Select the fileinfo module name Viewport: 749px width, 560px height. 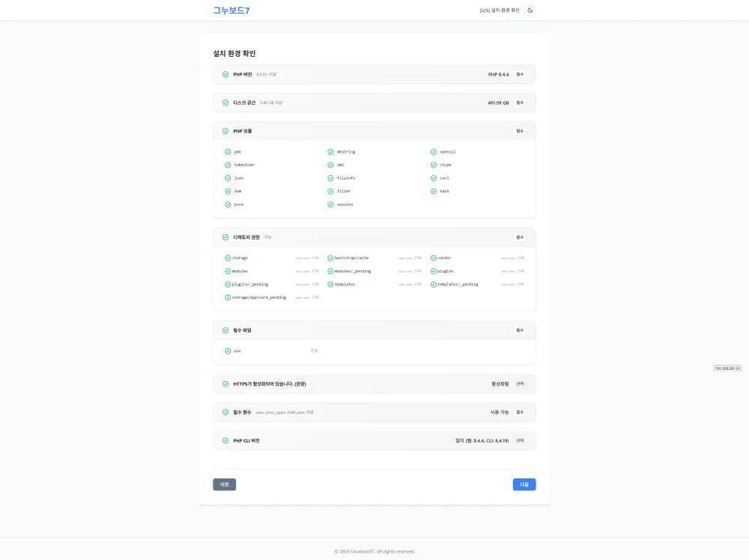346,178
